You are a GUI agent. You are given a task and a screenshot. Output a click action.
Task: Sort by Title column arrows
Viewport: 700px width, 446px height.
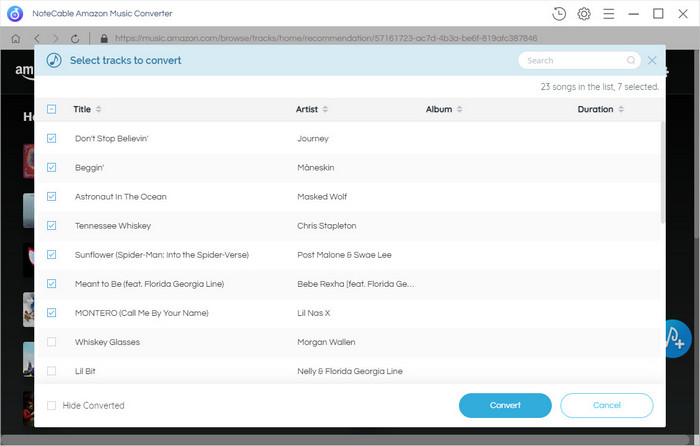tap(98, 109)
